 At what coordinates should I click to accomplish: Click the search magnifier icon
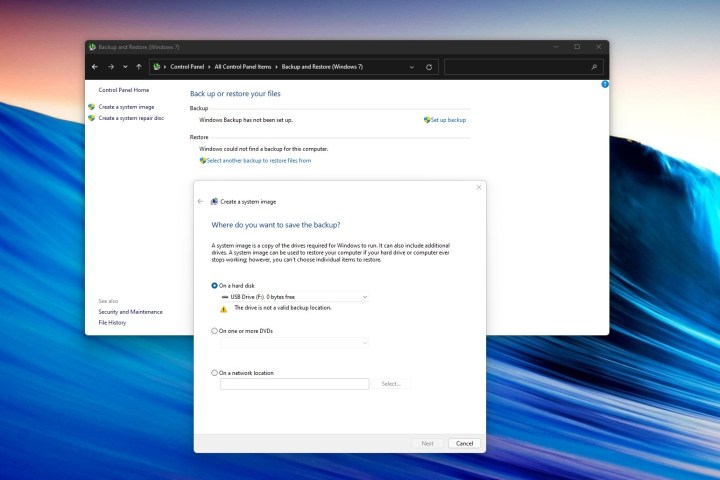pyautogui.click(x=594, y=67)
